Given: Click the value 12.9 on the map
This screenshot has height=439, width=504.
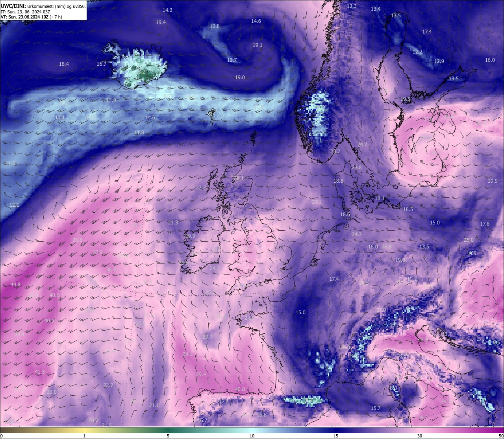Looking at the screenshot, I should pyautogui.click(x=439, y=61).
